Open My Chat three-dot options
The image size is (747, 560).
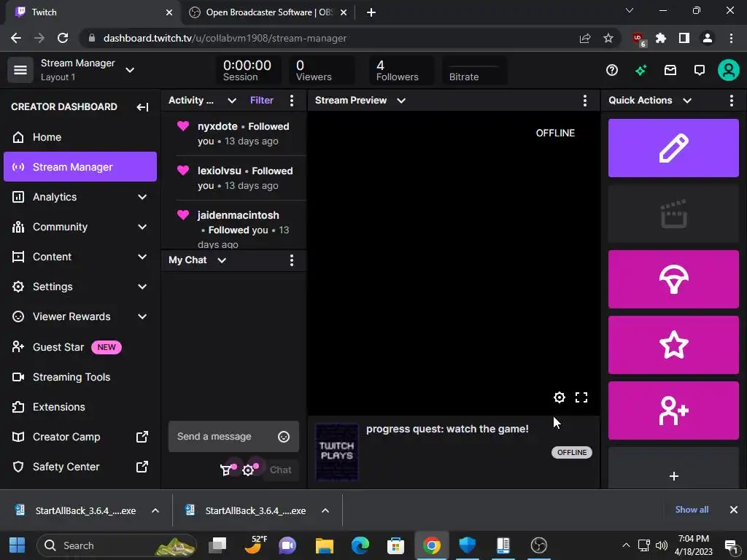[x=292, y=260]
